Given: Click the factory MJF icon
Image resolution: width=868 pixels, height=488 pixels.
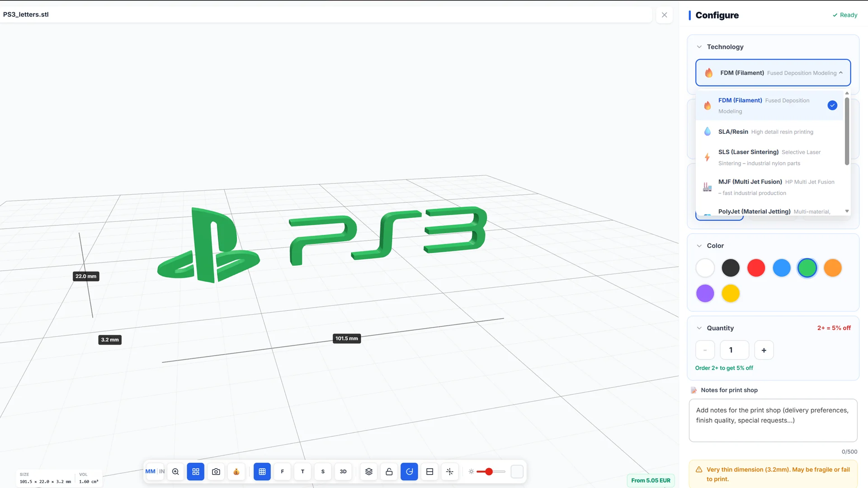Looking at the screenshot, I should pyautogui.click(x=708, y=187).
